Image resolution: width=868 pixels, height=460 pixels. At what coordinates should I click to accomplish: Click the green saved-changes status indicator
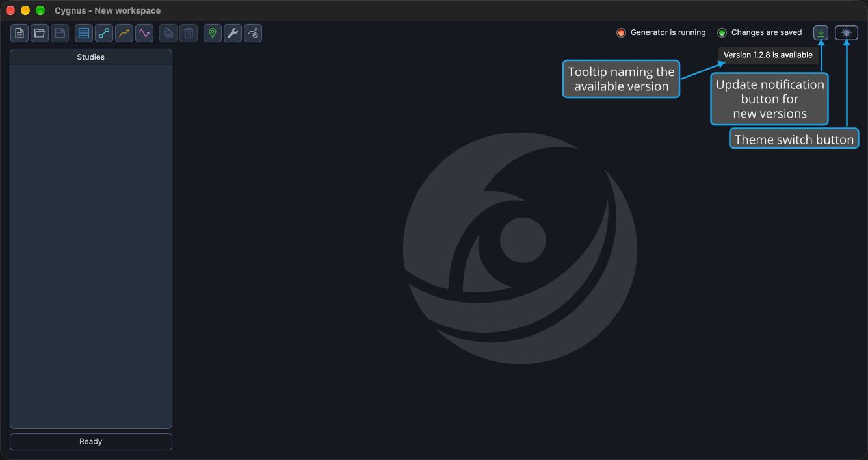click(722, 32)
